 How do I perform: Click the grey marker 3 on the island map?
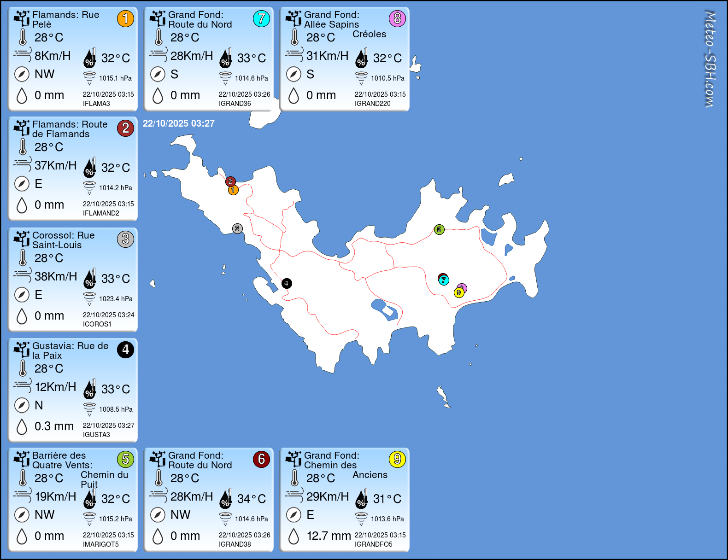point(237,228)
